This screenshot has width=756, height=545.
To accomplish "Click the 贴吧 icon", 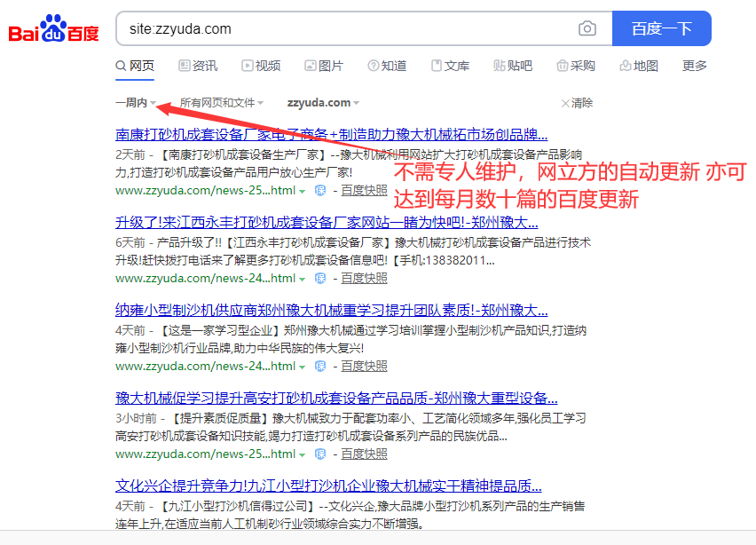I will [x=500, y=65].
